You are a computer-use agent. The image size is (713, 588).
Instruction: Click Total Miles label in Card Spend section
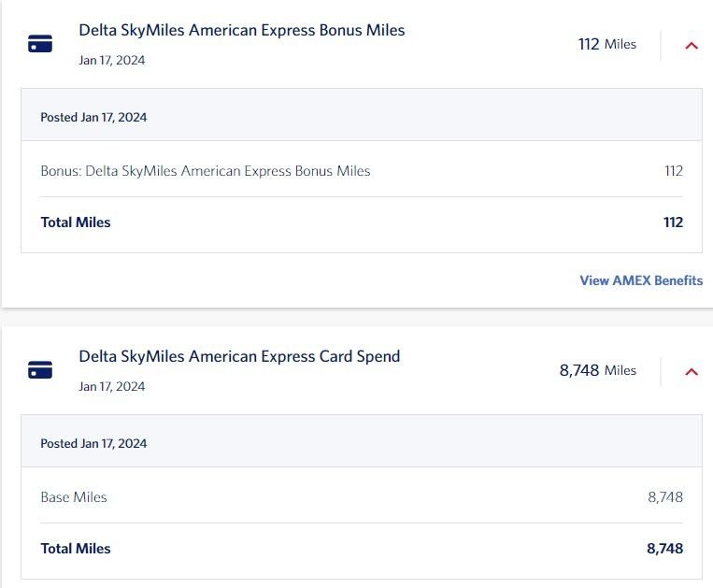tap(76, 549)
